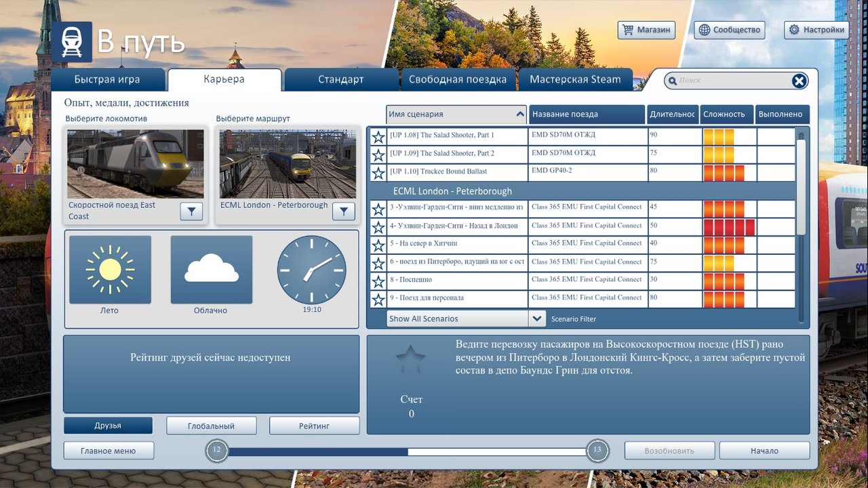Toggle favorite star for Truckee Bound Ballast

click(378, 174)
